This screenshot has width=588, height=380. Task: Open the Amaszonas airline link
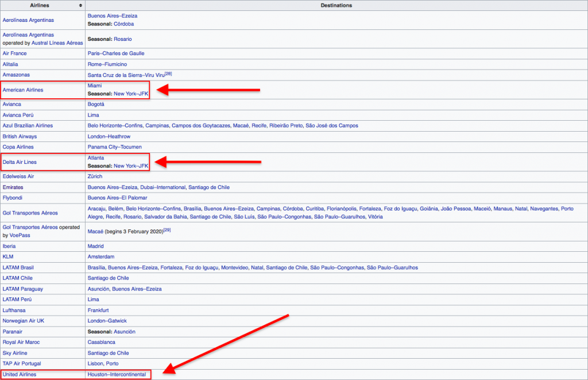tap(16, 75)
